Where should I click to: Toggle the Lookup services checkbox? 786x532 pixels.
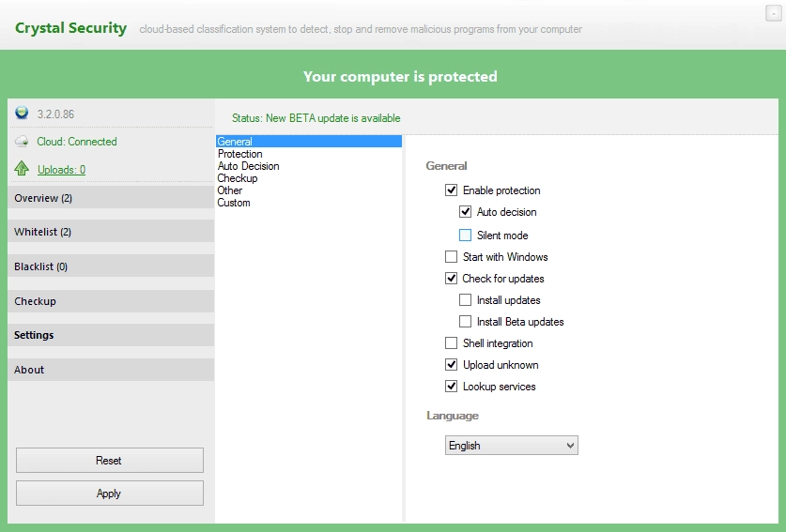click(x=451, y=386)
